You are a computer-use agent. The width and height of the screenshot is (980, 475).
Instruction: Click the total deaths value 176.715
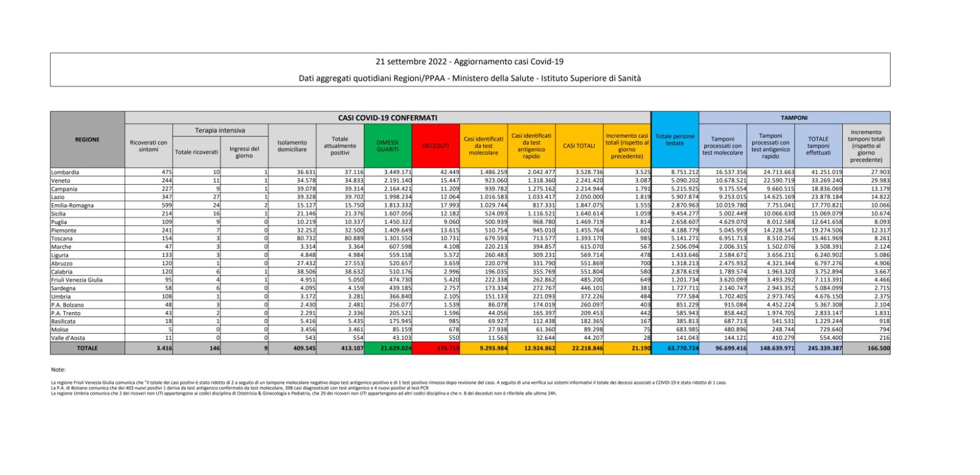[437, 348]
